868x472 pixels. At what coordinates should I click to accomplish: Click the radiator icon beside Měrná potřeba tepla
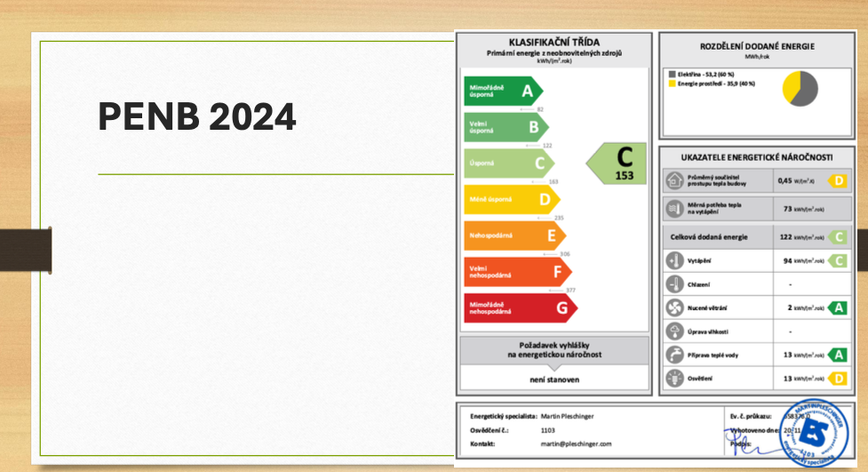pos(674,209)
